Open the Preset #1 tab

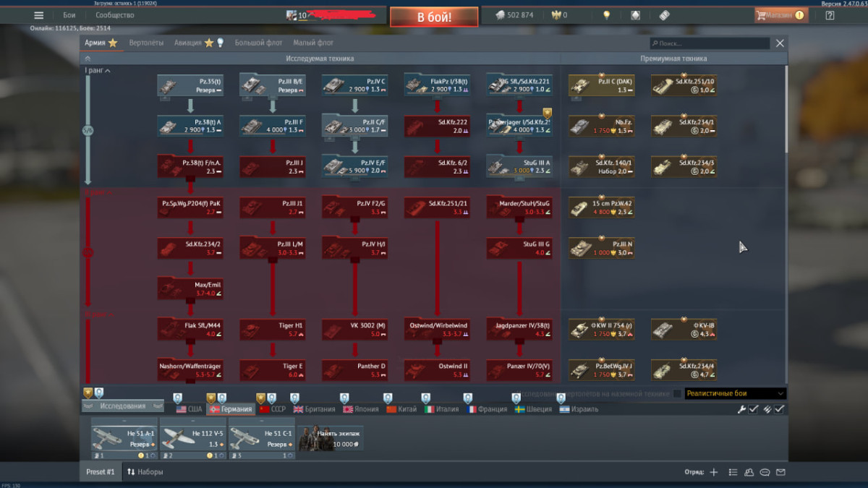click(x=101, y=472)
